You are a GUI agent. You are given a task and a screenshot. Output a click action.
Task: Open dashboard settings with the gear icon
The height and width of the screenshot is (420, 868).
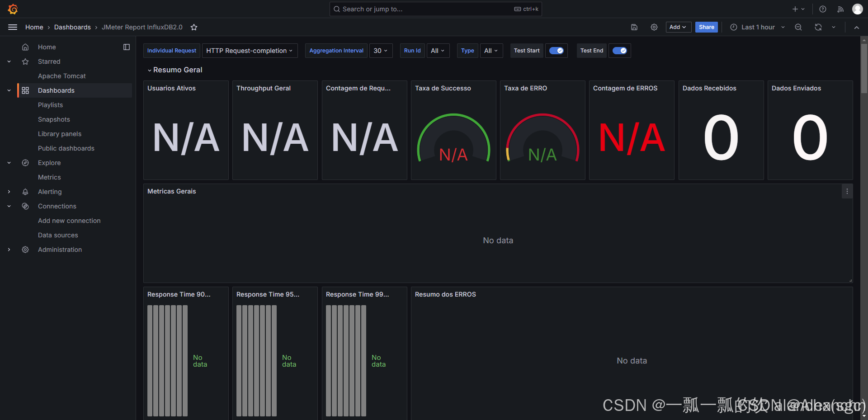pyautogui.click(x=654, y=27)
